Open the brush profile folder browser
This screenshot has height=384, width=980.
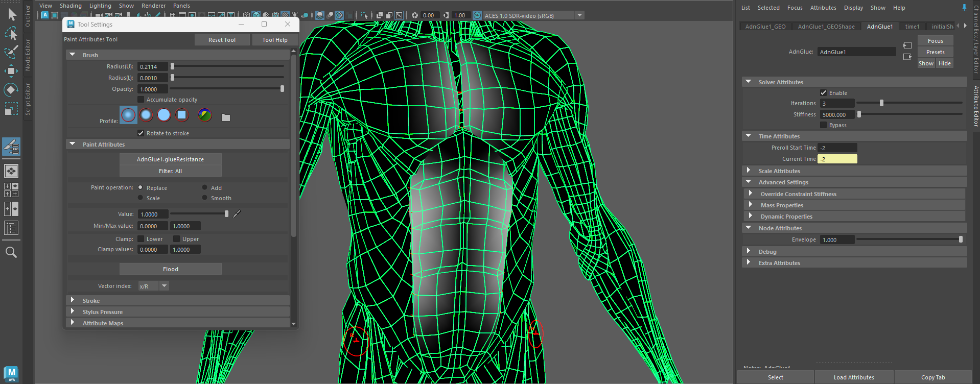(226, 117)
